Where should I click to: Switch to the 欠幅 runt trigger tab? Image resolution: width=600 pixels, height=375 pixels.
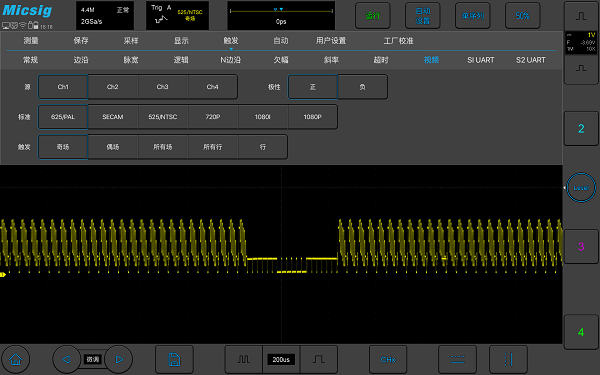281,60
